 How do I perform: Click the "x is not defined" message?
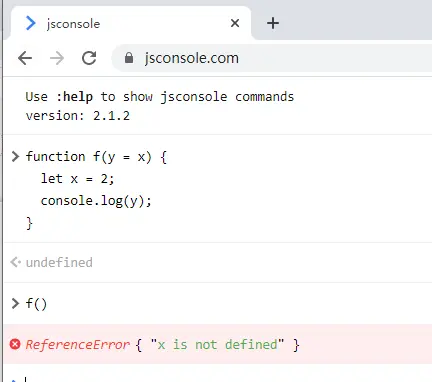click(x=218, y=344)
